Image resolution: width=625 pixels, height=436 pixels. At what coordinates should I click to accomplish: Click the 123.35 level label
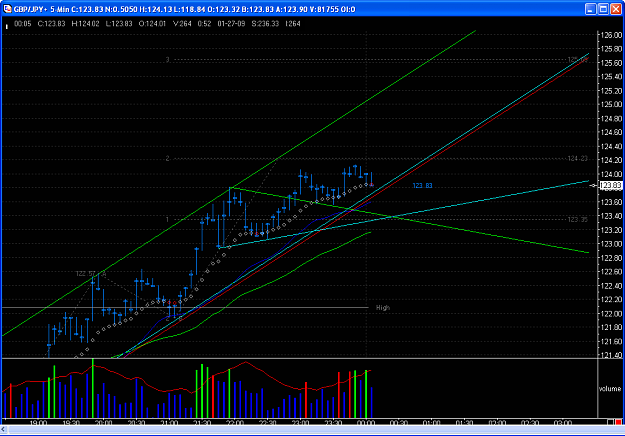(577, 220)
